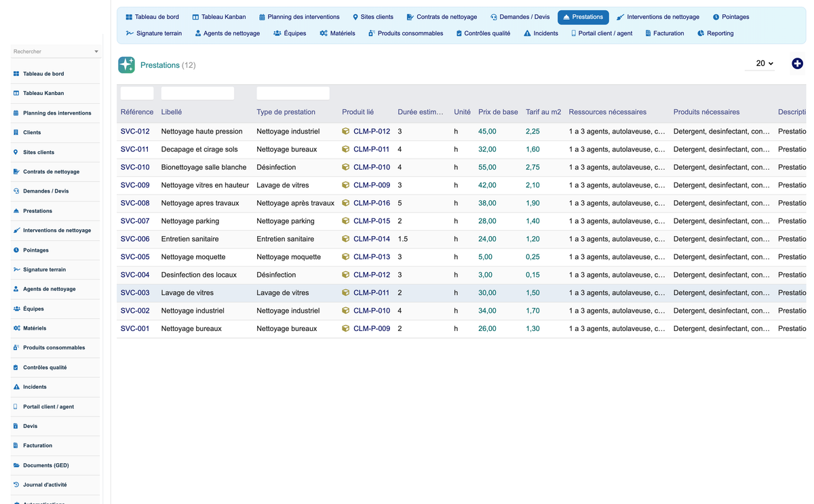Click the Référence column filter field

coord(137,93)
